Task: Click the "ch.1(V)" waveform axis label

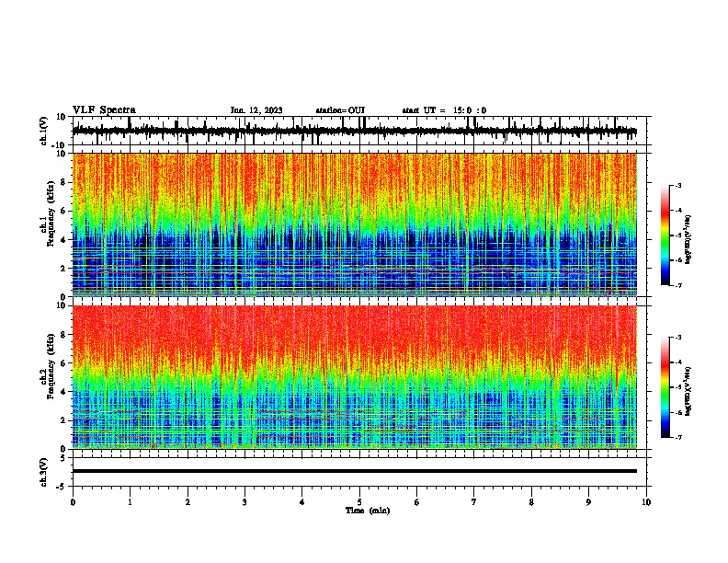Action: 44,131
